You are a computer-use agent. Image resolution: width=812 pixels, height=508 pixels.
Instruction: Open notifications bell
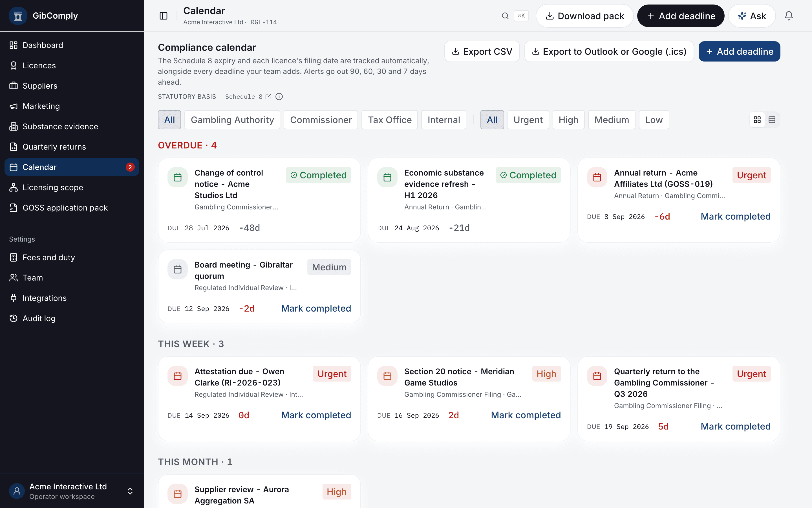tap(789, 16)
